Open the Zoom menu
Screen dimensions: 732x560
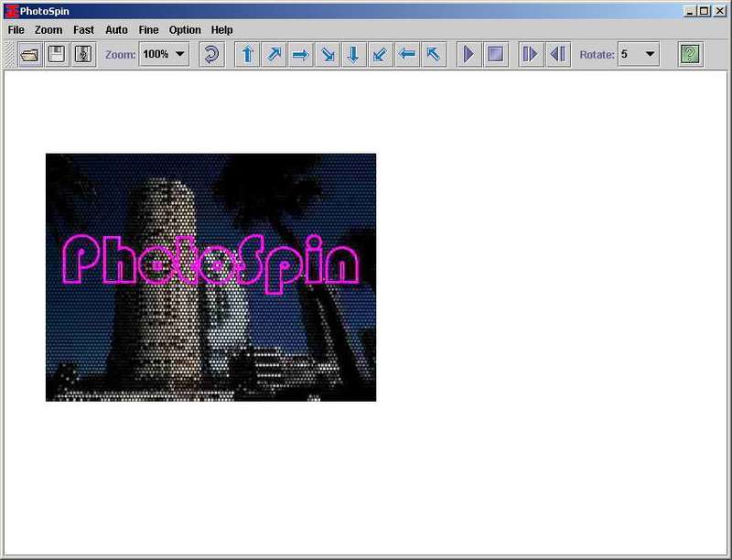tap(48, 30)
